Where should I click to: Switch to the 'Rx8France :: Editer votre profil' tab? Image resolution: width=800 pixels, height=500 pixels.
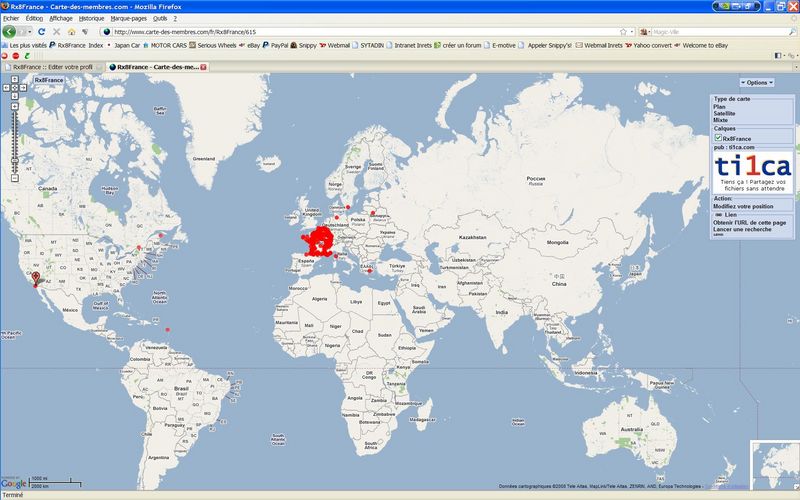52,67
